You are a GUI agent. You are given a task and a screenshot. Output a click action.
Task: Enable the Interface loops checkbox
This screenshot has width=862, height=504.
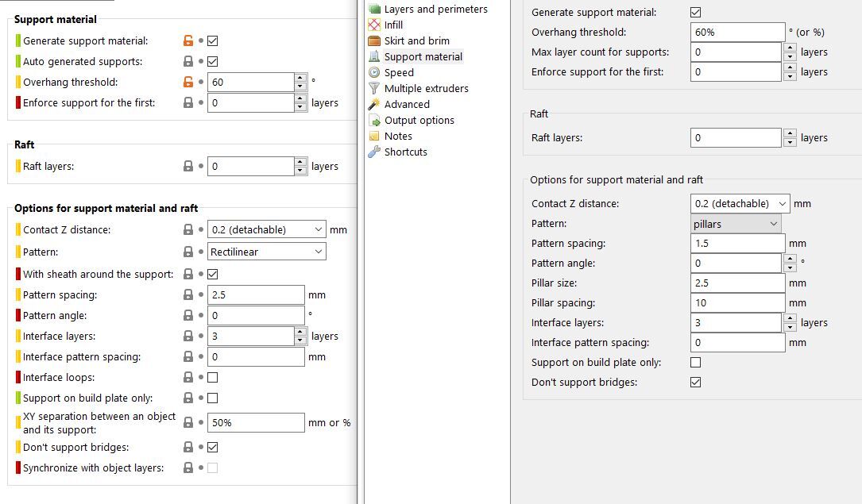click(x=213, y=377)
